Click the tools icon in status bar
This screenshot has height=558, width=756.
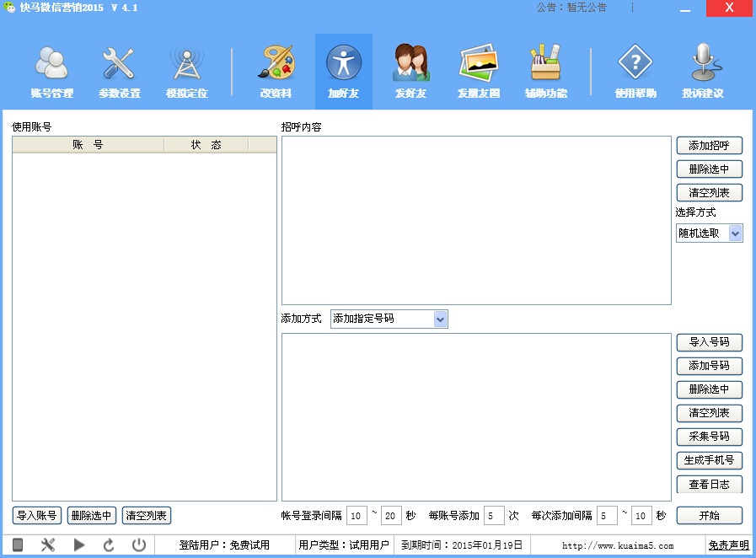coord(48,545)
